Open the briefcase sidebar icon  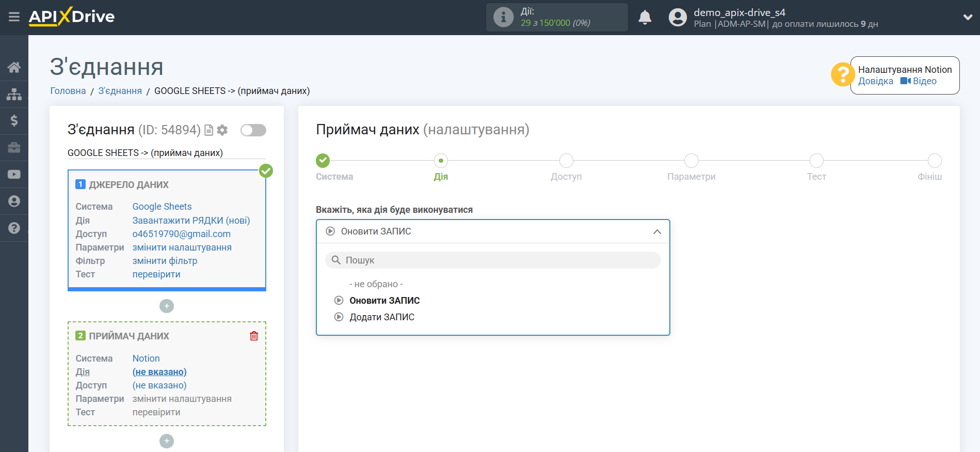(x=14, y=148)
